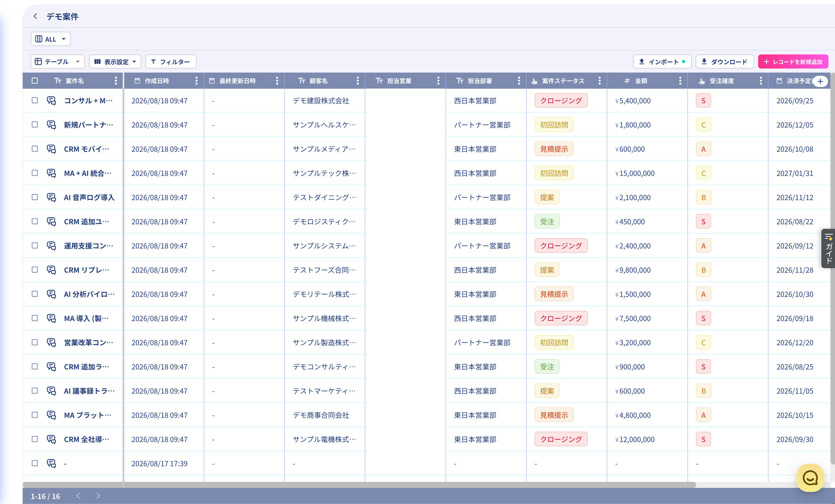Check the コンサル + M… row checkbox
This screenshot has height=504, width=835.
tap(35, 100)
